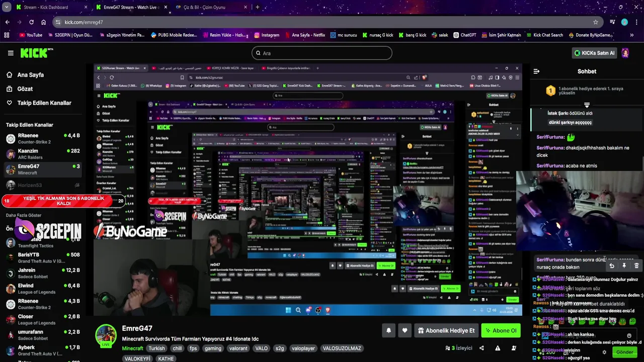Report stream with warning triangle icon
This screenshot has height=362, width=644.
498,348
